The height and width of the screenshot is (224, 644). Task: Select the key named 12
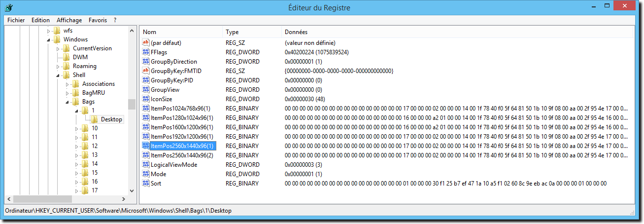[x=95, y=146]
